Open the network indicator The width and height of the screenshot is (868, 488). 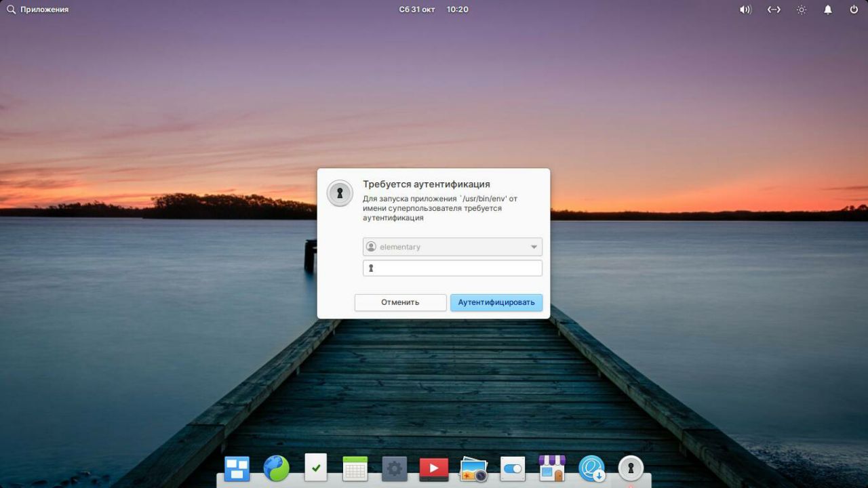coord(774,9)
